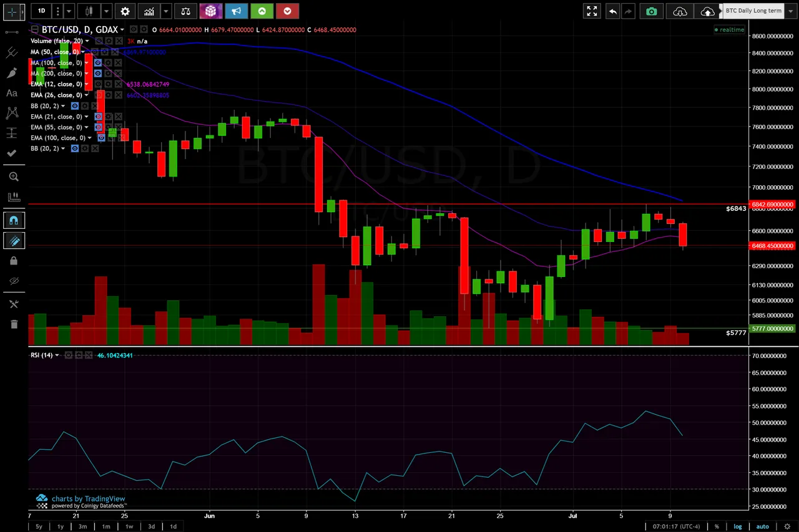Toggle hide all drawing tools eye

13,281
